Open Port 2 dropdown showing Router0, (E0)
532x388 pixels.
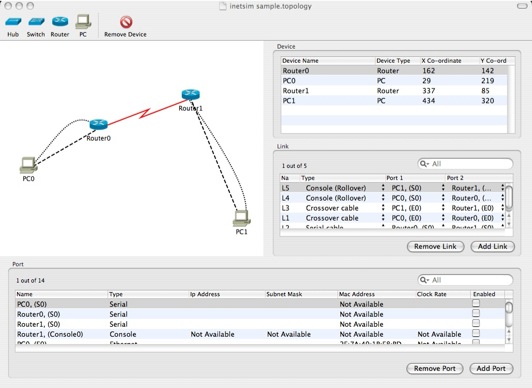tap(502, 218)
